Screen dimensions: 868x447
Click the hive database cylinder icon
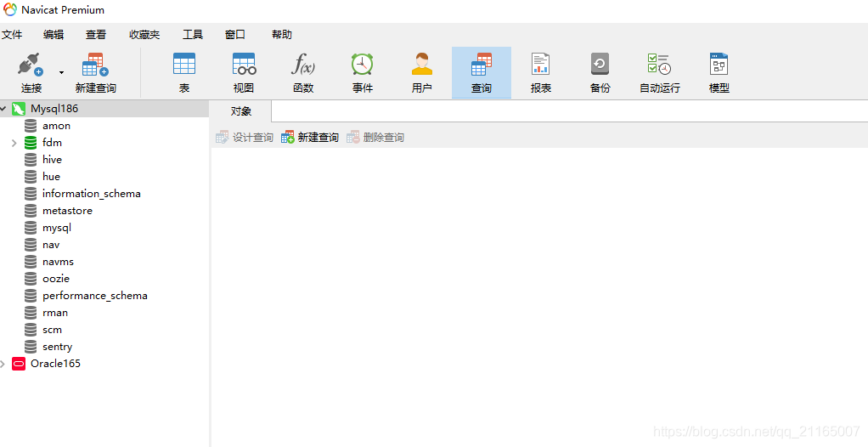tap(31, 160)
